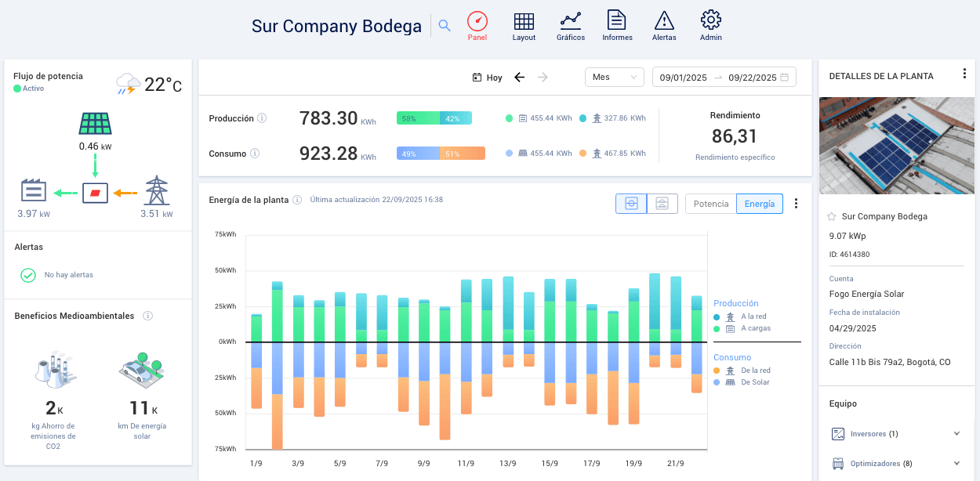Toggle the second chart display mode button
The width and height of the screenshot is (980, 481).
click(662, 204)
